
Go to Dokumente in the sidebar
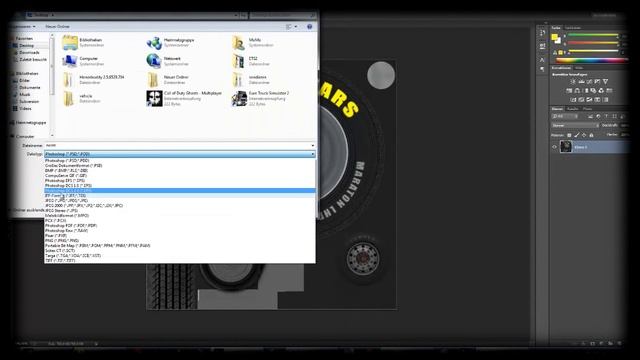[29, 87]
